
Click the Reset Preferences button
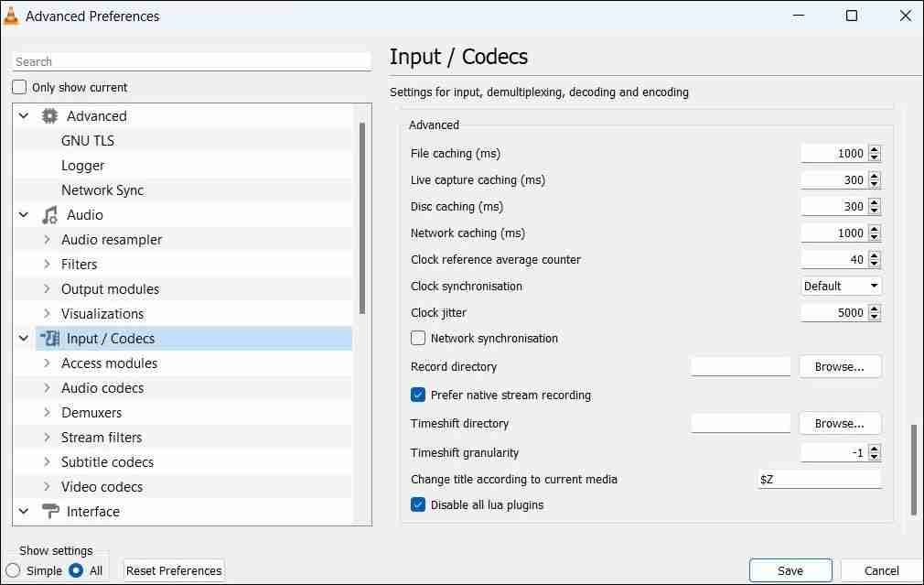click(x=174, y=570)
